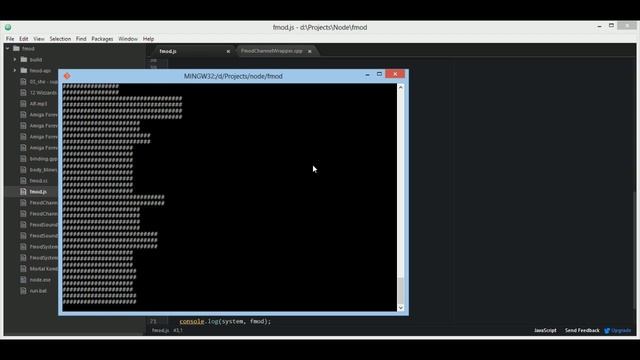Open the binding.gyp file
Screen dimensions: 640x360
pyautogui.click(x=43, y=159)
